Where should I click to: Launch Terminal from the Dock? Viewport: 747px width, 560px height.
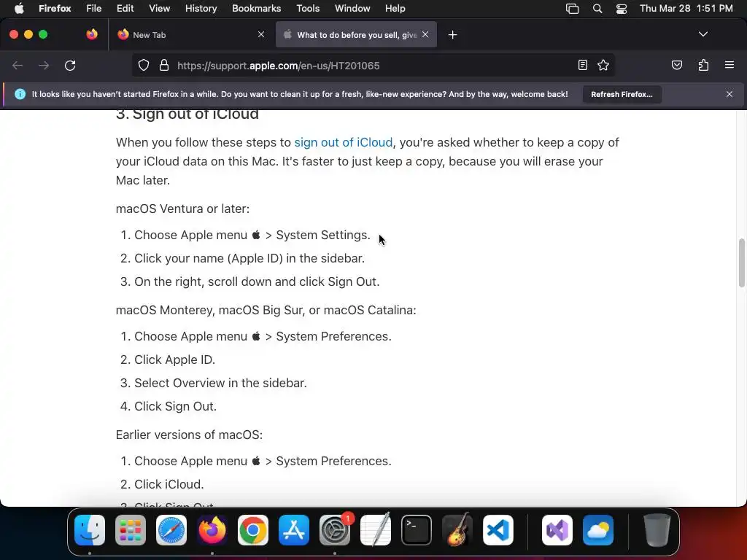point(417,530)
